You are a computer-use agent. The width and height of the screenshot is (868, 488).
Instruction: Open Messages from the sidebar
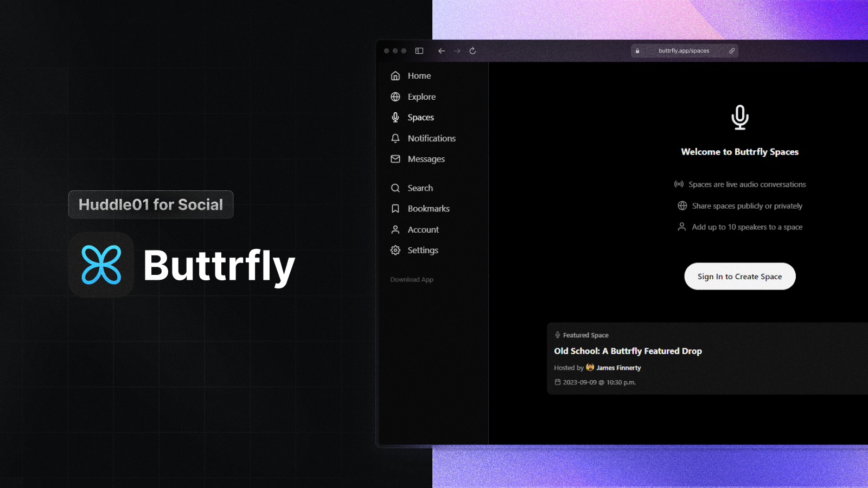pos(426,159)
